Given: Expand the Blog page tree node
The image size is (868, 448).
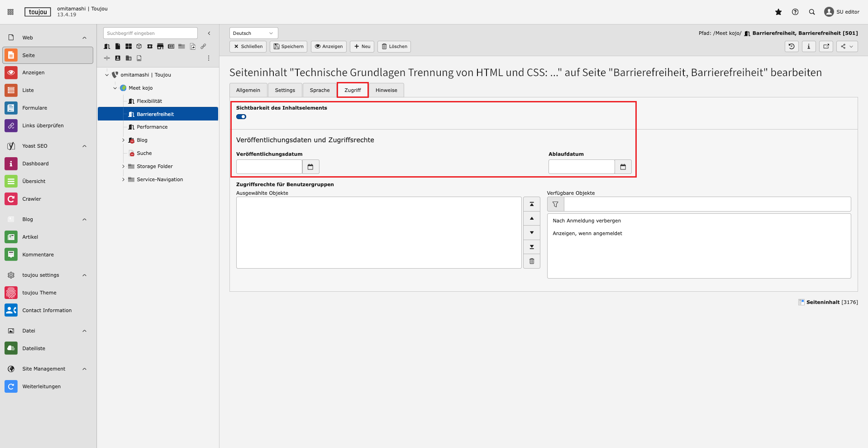Looking at the screenshot, I should coord(123,140).
